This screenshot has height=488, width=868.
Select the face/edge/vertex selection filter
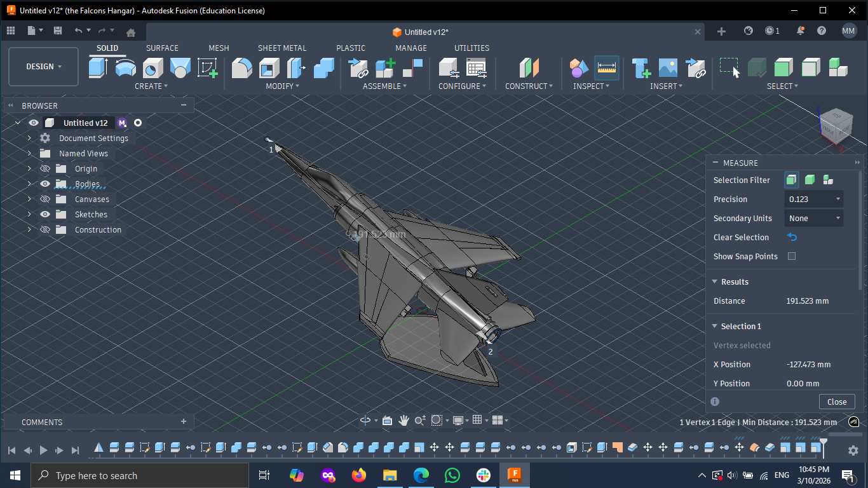pyautogui.click(x=791, y=180)
